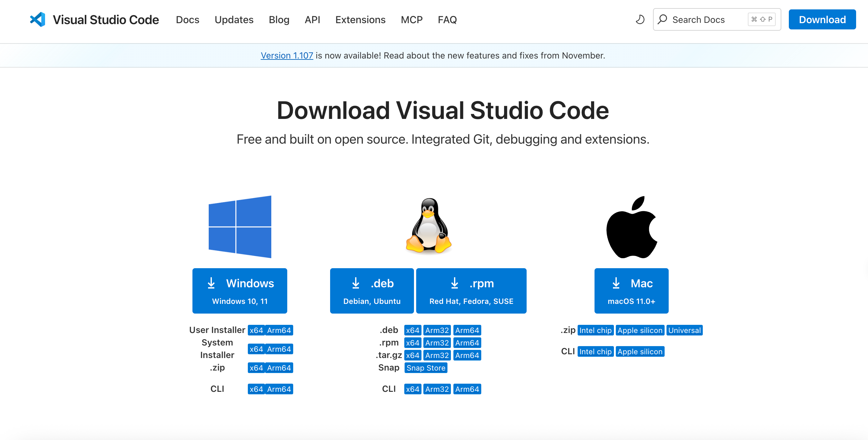The width and height of the screenshot is (868, 440).
Task: Download Mac .zip for Apple silicon
Action: 640,330
